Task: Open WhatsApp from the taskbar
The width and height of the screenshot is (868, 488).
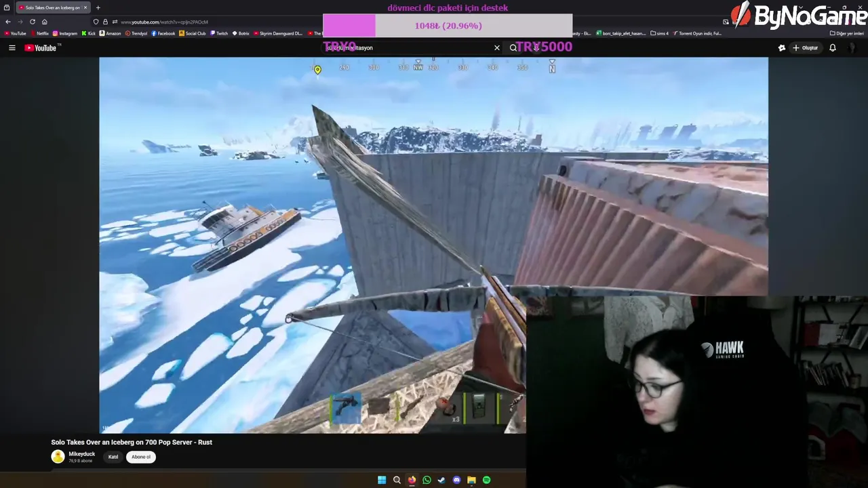Action: click(427, 480)
